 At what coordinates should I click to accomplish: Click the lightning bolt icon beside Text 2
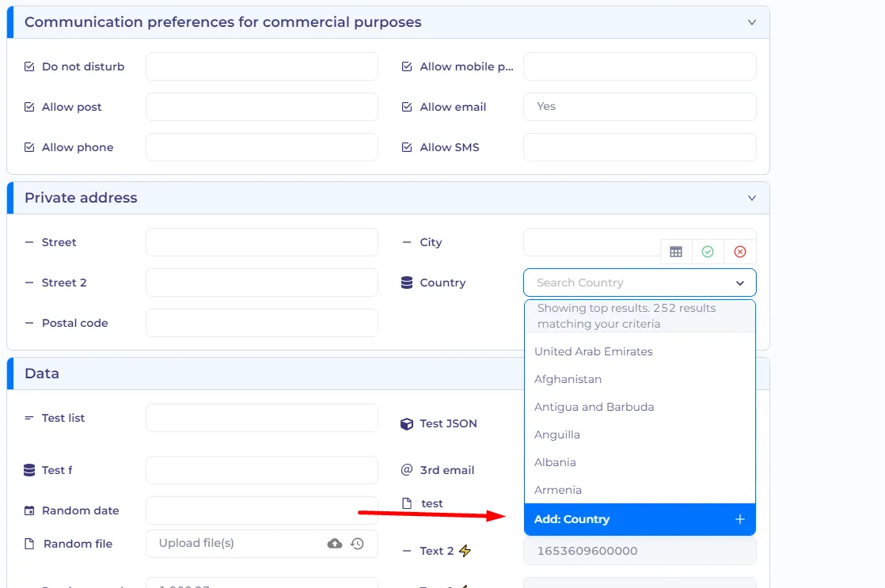tap(465, 551)
